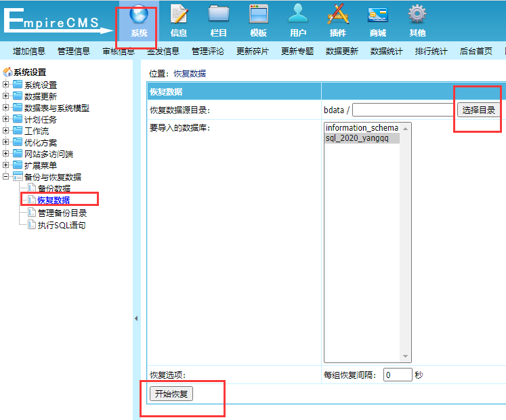Click the 数据表与系统模型 tree label
The image size is (506, 420).
[x=57, y=108]
